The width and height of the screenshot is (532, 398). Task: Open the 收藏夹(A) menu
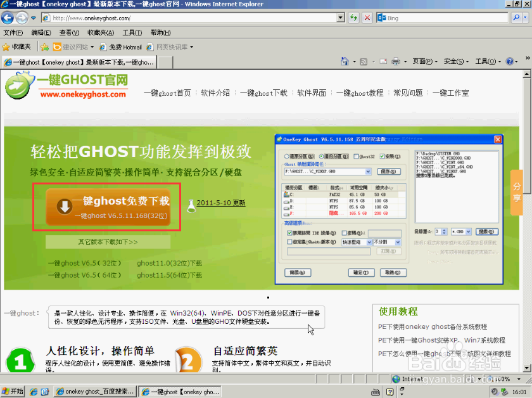click(101, 32)
